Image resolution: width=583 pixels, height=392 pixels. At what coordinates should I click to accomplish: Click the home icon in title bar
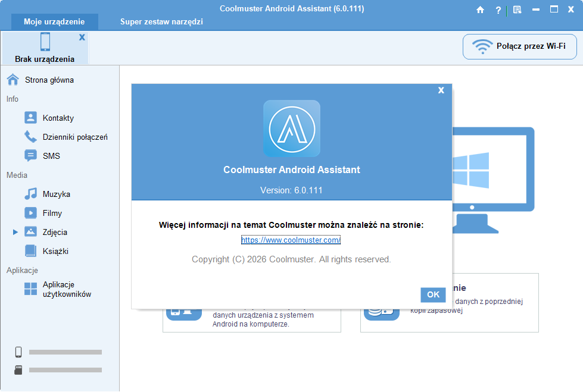(480, 10)
